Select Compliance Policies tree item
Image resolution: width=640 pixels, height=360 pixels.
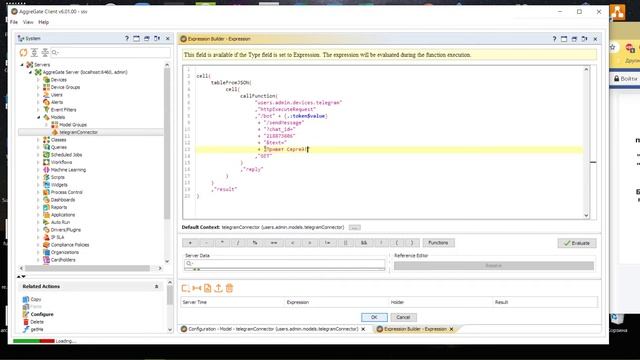coord(70,245)
